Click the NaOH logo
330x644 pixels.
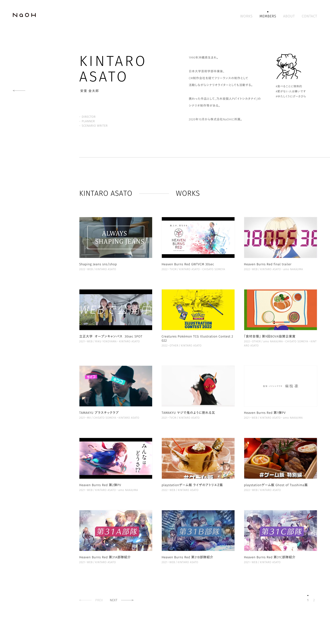pos(24,15)
